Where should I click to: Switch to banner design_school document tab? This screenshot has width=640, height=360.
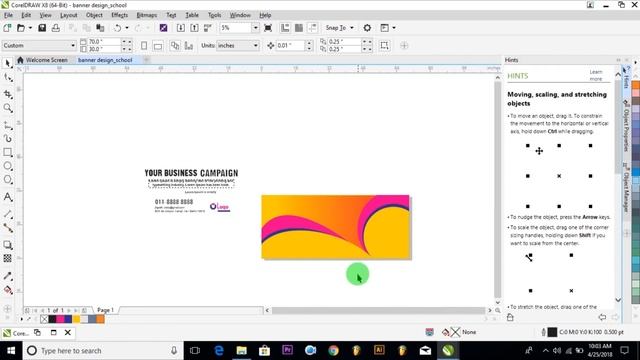click(x=105, y=60)
